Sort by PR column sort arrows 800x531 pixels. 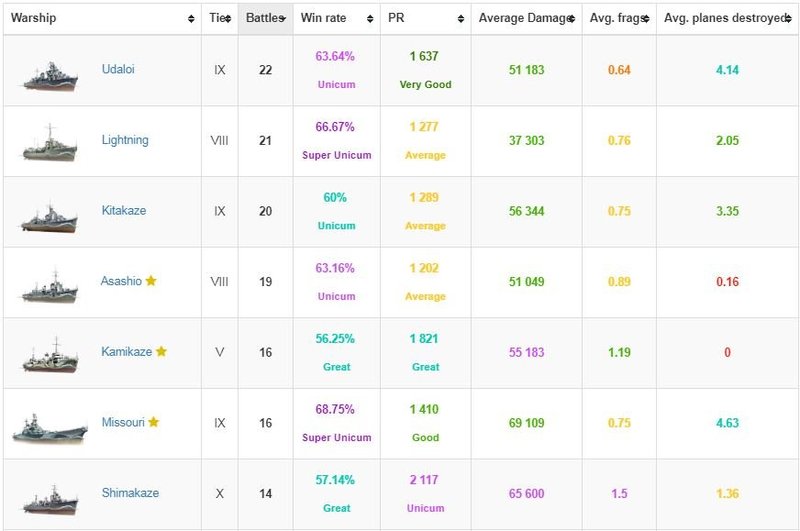pyautogui.click(x=462, y=19)
